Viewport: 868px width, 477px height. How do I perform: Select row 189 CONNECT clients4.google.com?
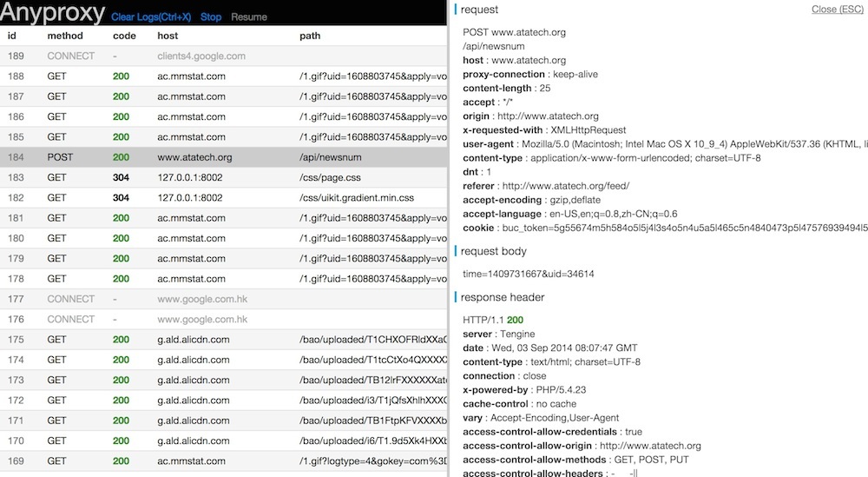[x=223, y=56]
